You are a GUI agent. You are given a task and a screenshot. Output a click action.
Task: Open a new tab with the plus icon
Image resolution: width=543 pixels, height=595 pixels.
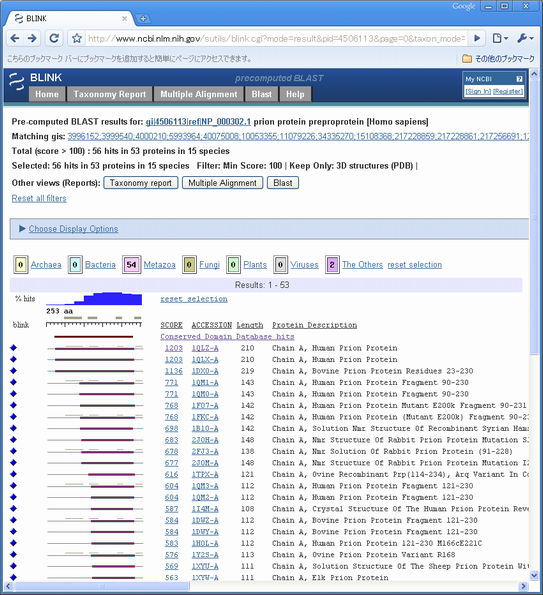tap(143, 18)
